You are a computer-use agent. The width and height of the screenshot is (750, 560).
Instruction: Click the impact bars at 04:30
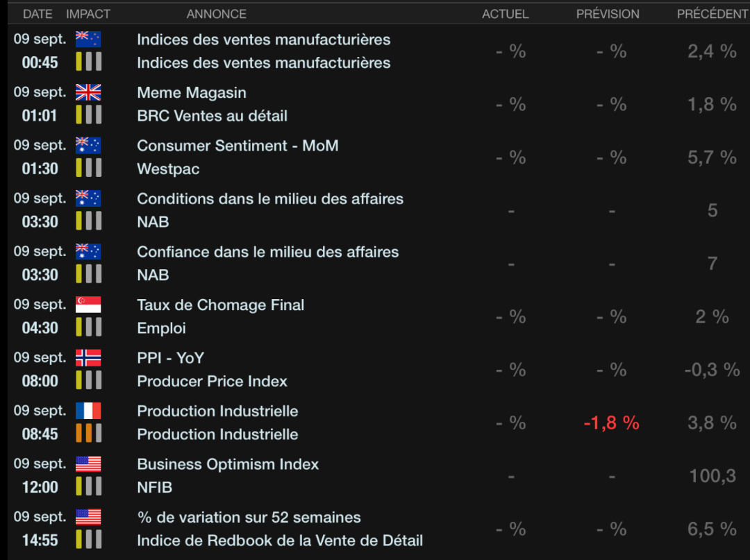[88, 328]
